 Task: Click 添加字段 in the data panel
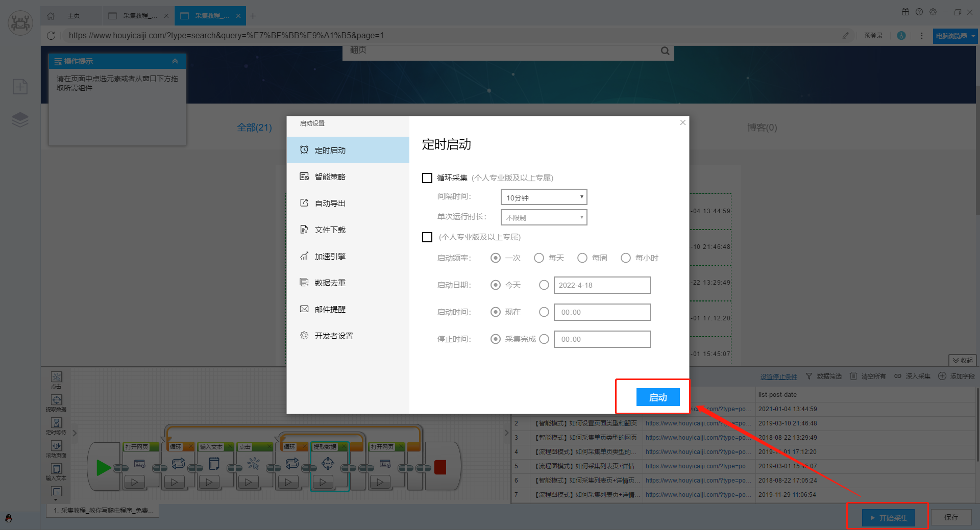tap(957, 376)
